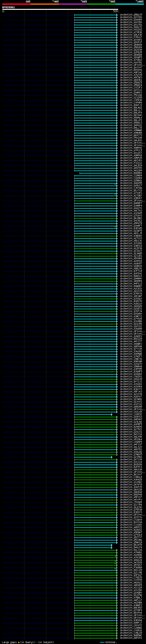Image resolution: width=146 pixels, height=644 pixels.
Task: Select UniRef100_Q60CG8 label
Action: 131,490
